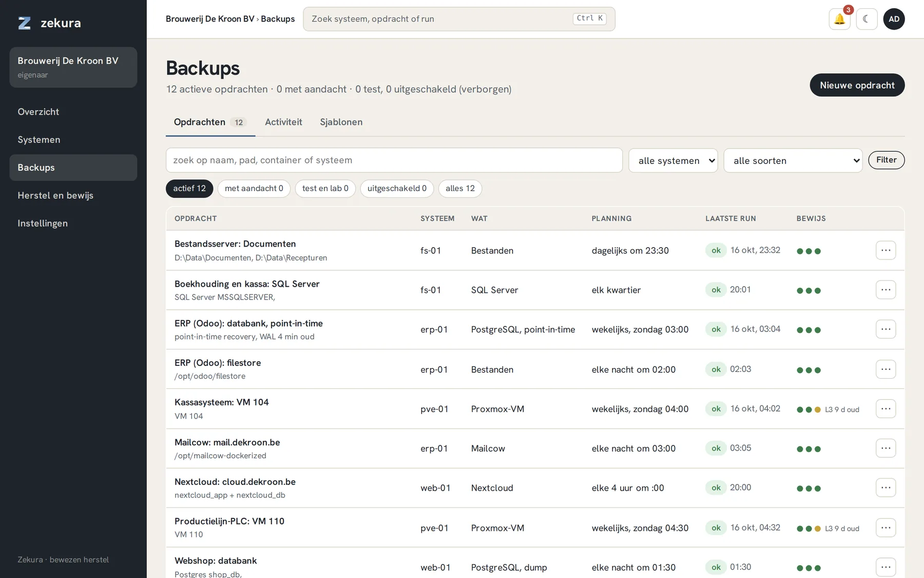Viewport: 924px width, 578px height.
Task: Click the Filter button
Action: click(x=887, y=160)
